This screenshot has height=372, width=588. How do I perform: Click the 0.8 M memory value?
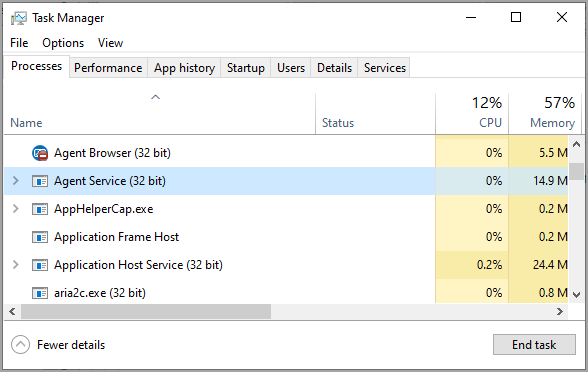(x=553, y=293)
